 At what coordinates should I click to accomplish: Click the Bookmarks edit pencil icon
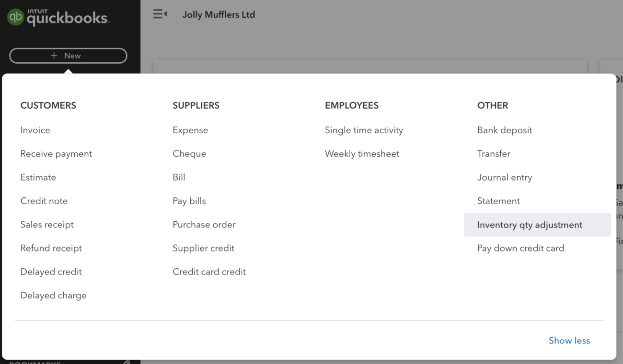coord(127,363)
